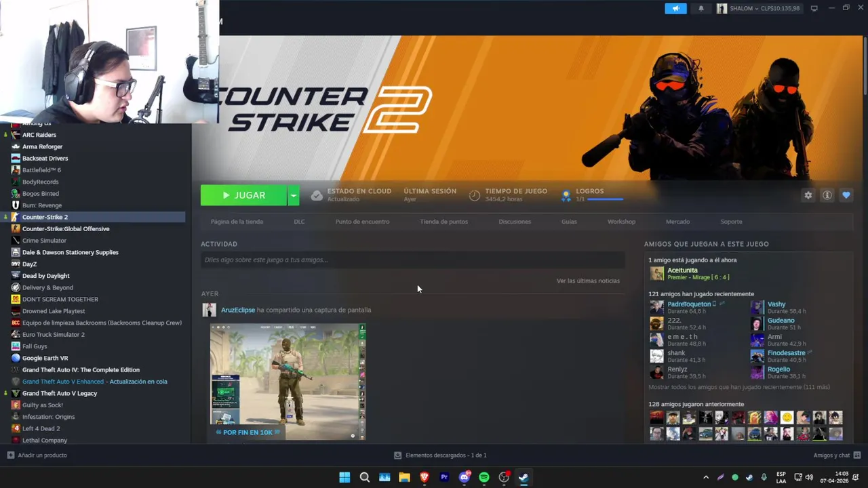Click the Google Earth VR icon
This screenshot has width=868, height=488.
pos(16,358)
